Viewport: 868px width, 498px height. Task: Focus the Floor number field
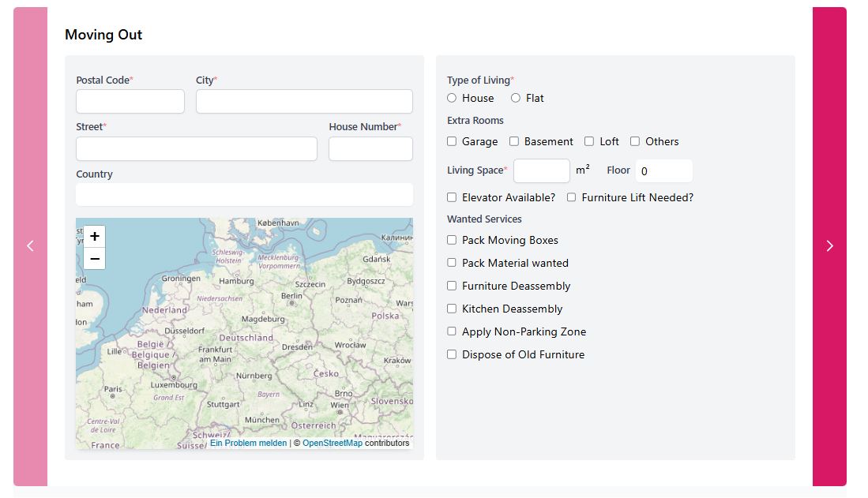click(663, 170)
